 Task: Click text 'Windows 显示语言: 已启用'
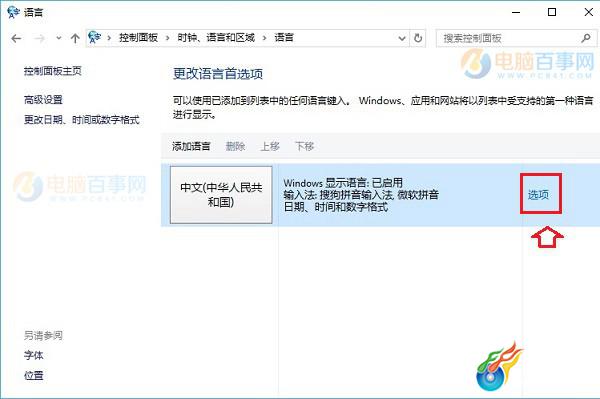point(343,182)
